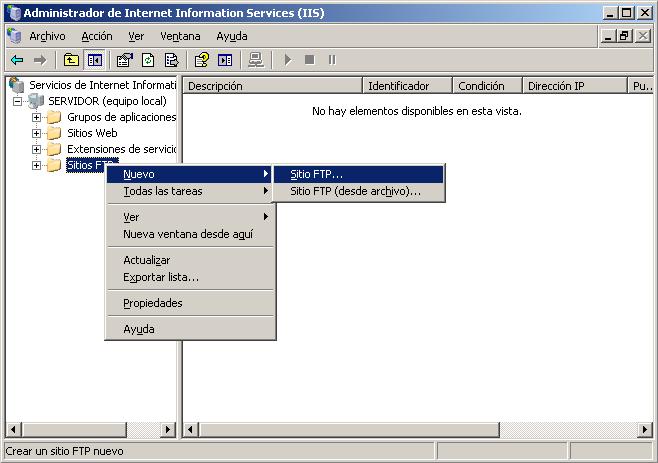This screenshot has height=463, width=658.
Task: Collapse the SERVIDOR (equipo local) node
Action: tap(17, 101)
